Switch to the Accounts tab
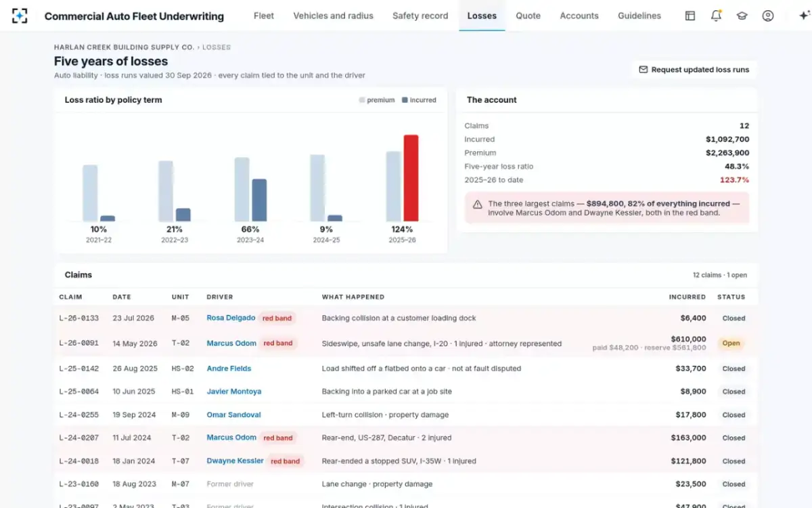 coord(579,16)
